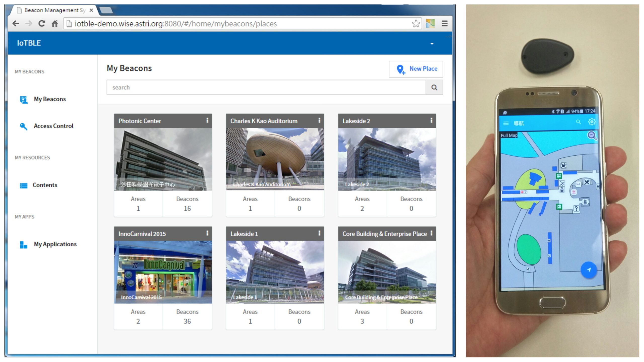Expand the IoTBLE header user dropdown
Image resolution: width=644 pixels, height=362 pixels.
coord(432,44)
